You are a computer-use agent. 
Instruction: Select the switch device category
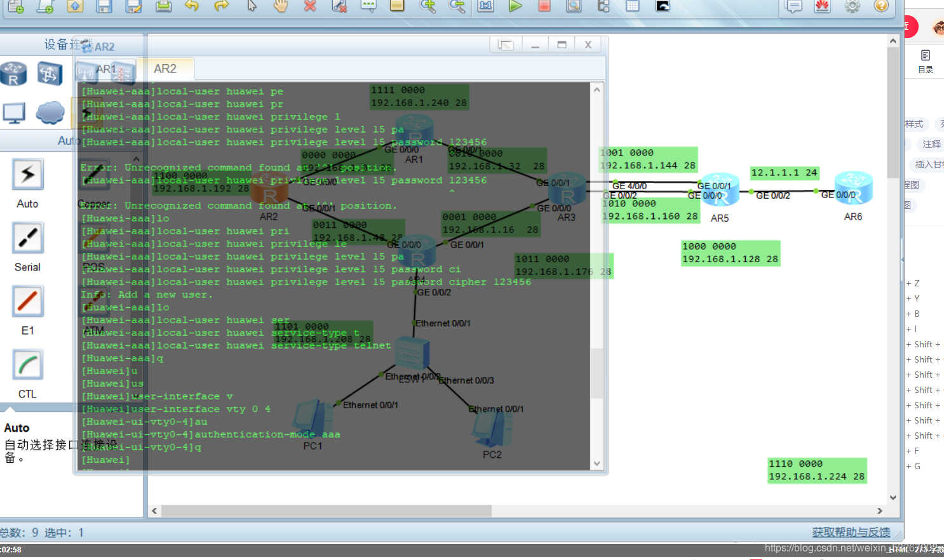[50, 74]
